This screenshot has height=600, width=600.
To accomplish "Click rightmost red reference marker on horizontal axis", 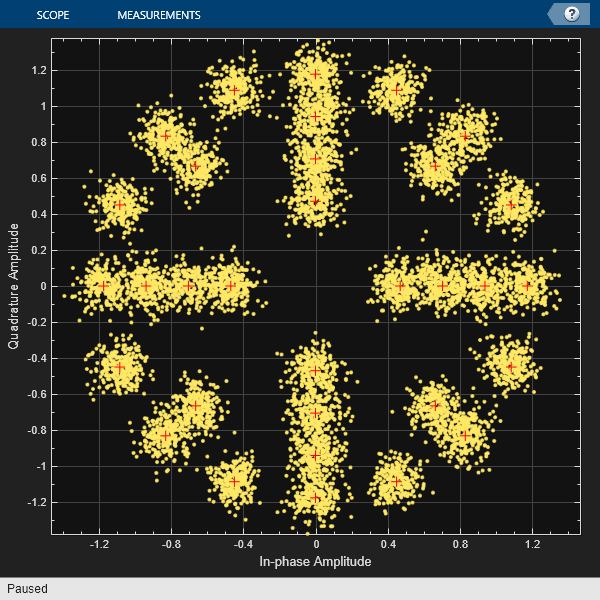I will click(x=528, y=286).
